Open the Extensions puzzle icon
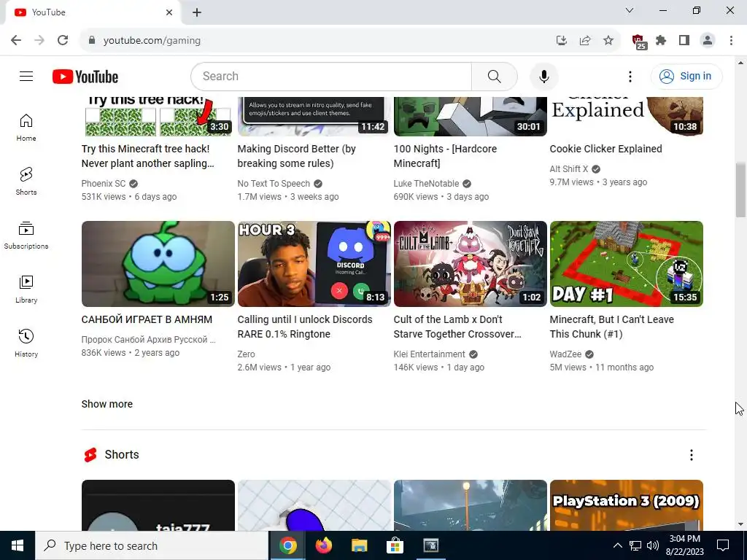Screen dimensions: 747x560 point(661,41)
